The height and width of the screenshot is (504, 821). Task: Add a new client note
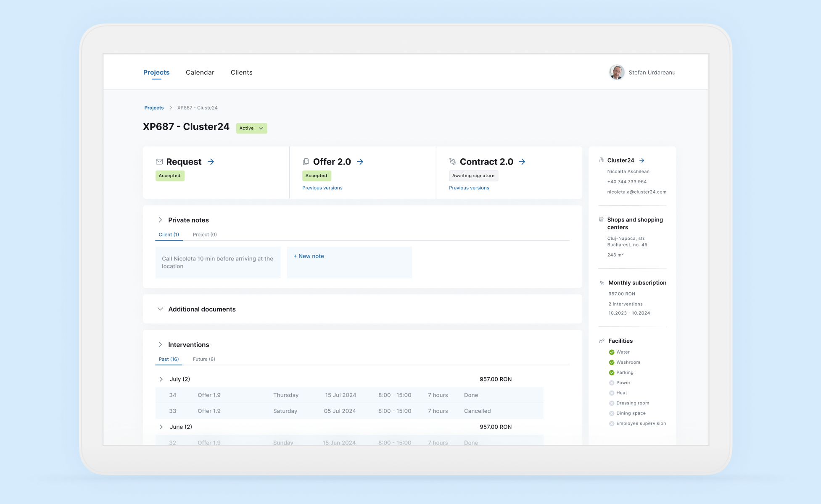click(x=308, y=256)
